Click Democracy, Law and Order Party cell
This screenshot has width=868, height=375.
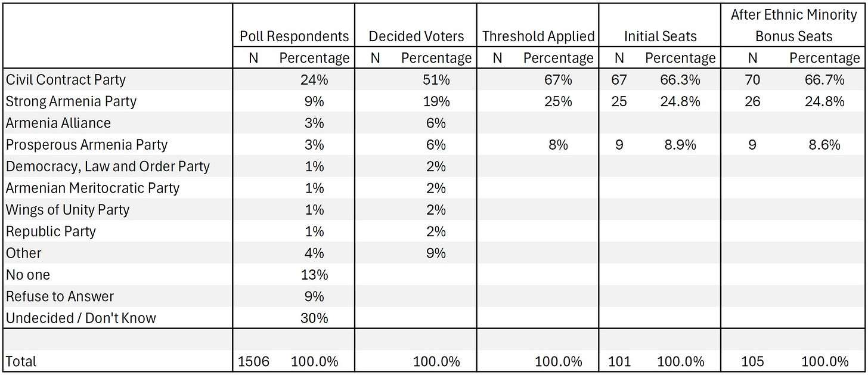point(107,166)
